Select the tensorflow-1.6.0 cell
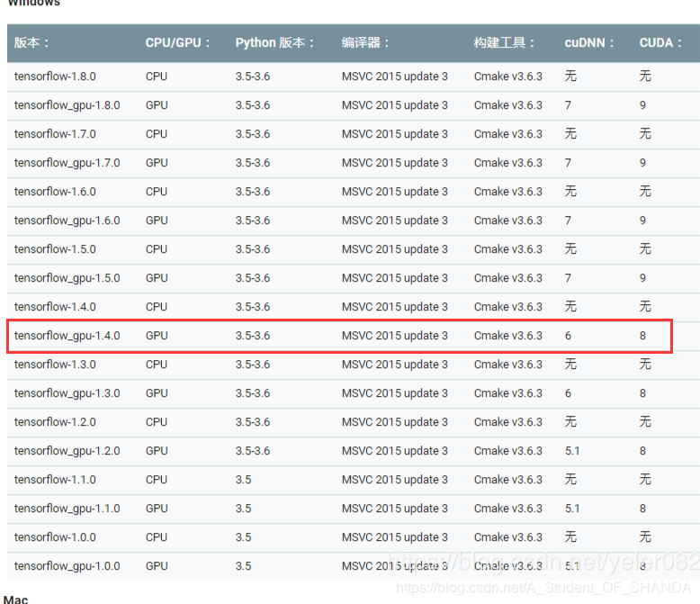Image resolution: width=700 pixels, height=604 pixels. [x=55, y=192]
